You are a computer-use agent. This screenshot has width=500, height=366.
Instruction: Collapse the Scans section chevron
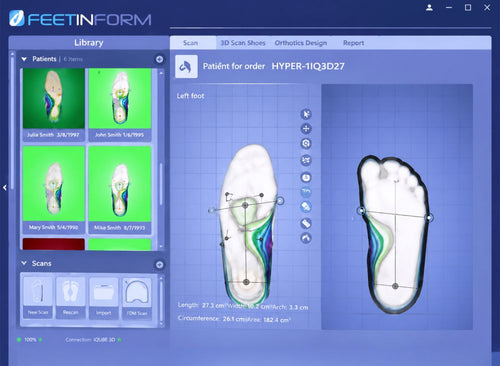coord(24,263)
